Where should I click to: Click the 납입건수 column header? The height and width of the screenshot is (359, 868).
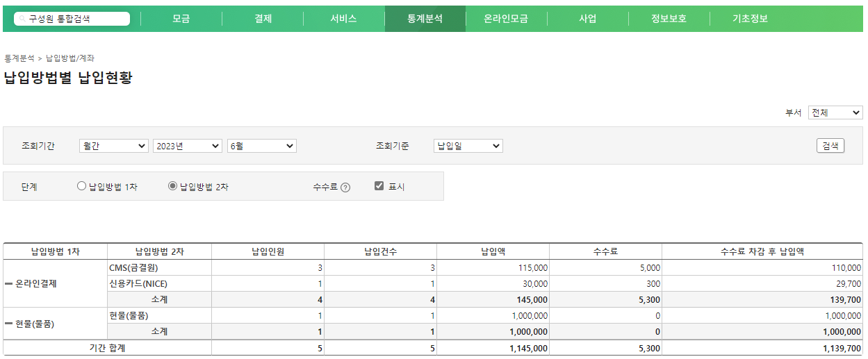pyautogui.click(x=381, y=251)
